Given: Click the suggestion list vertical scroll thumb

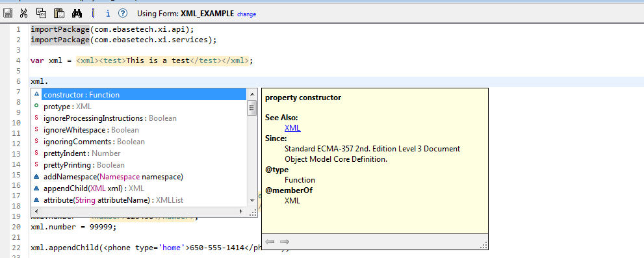Looking at the screenshot, I should pos(252,108).
